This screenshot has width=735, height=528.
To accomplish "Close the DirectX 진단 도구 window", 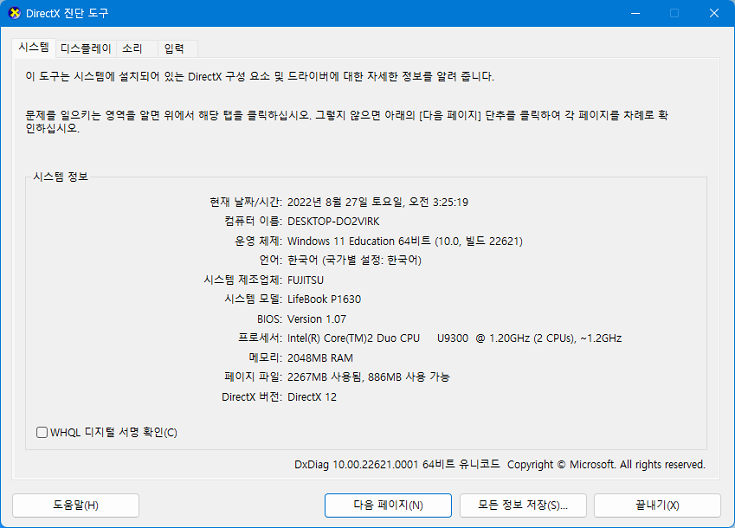I will pos(714,13).
